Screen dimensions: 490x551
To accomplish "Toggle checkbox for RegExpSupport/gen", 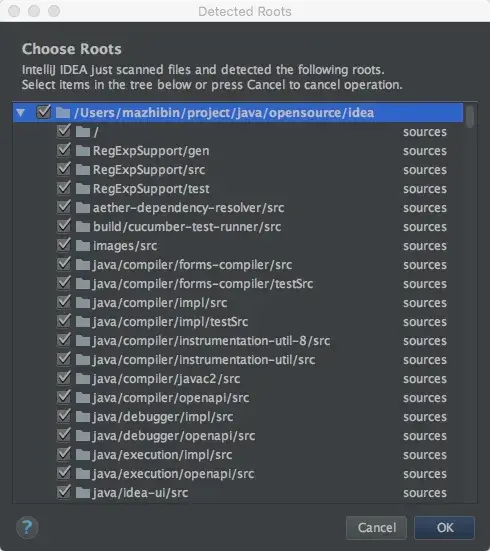I will tap(64, 150).
